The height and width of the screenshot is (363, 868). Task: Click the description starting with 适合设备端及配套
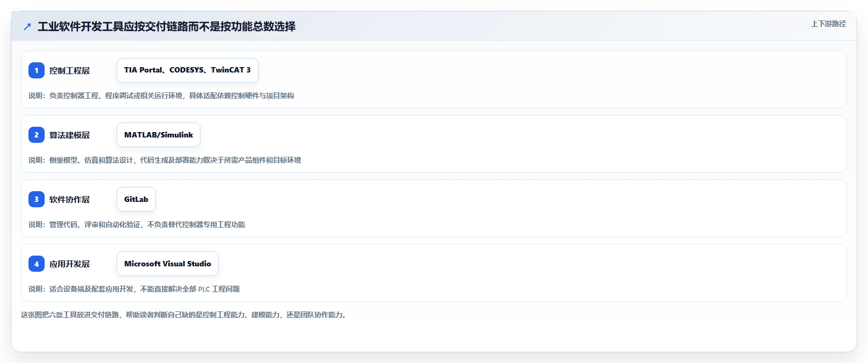point(134,289)
